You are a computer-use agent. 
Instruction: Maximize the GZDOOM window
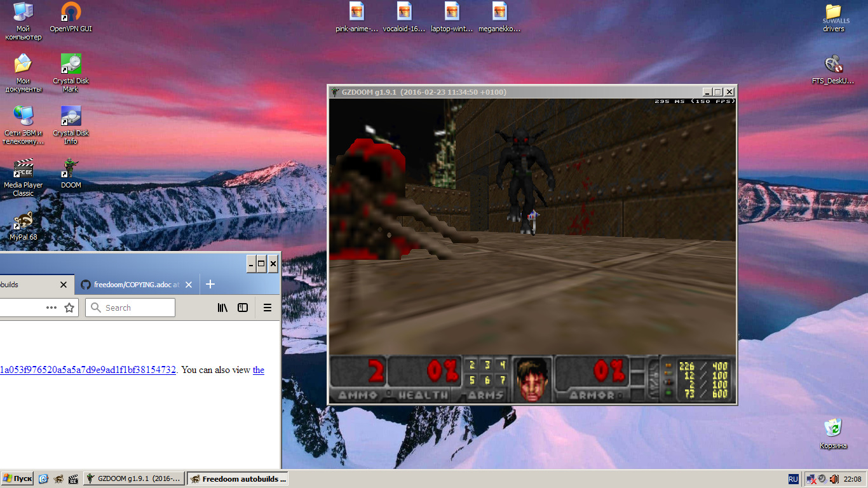pos(718,92)
